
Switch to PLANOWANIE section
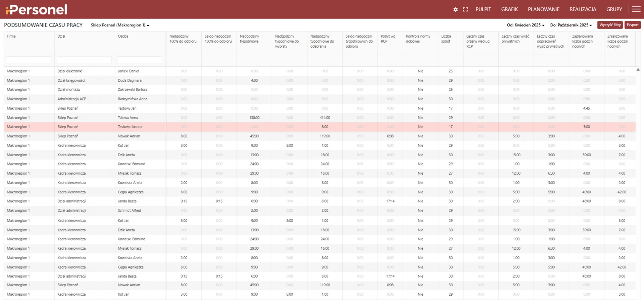[x=543, y=9]
